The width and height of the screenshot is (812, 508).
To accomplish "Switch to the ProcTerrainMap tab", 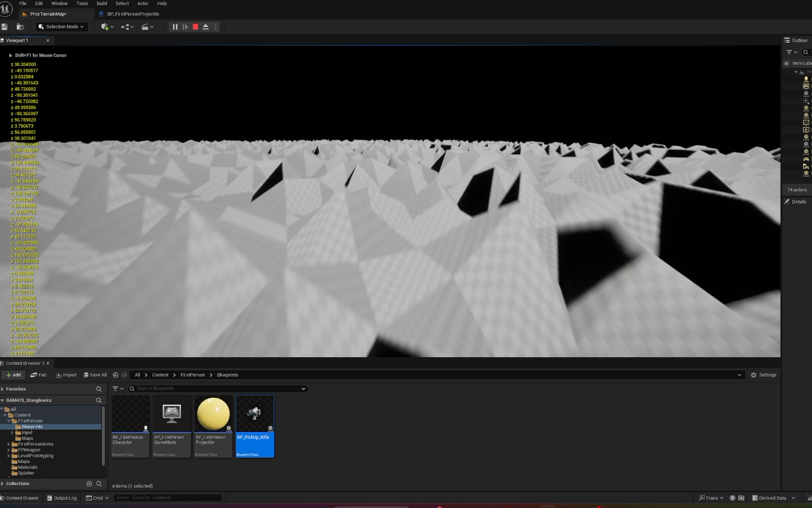I will tap(48, 14).
